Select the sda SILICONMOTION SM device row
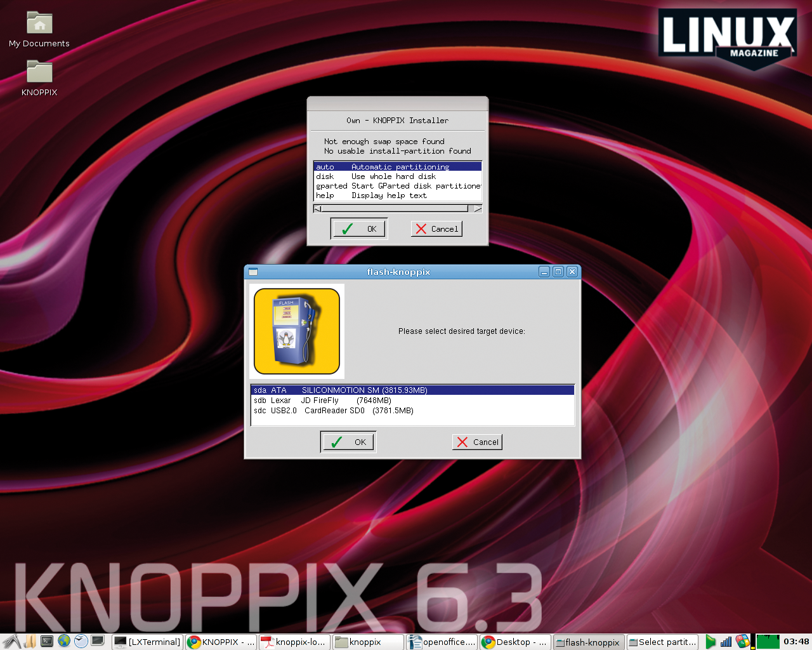Image resolution: width=812 pixels, height=650 pixels. pos(412,390)
